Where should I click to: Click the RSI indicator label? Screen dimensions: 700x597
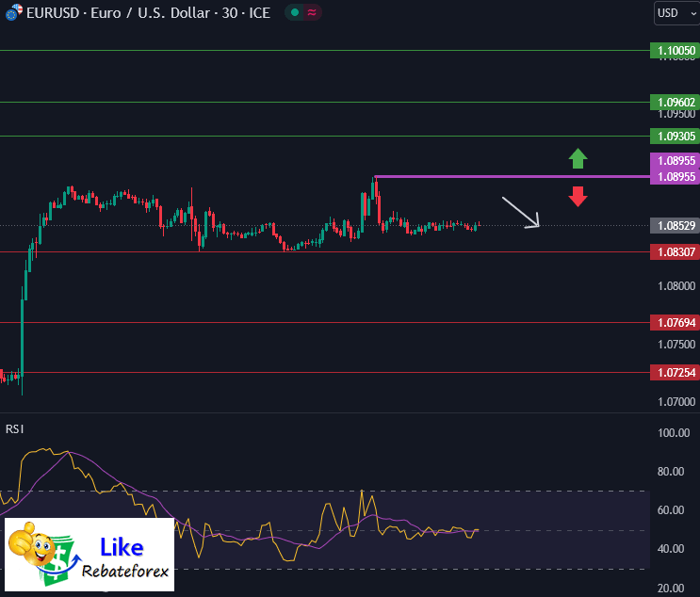[15, 428]
